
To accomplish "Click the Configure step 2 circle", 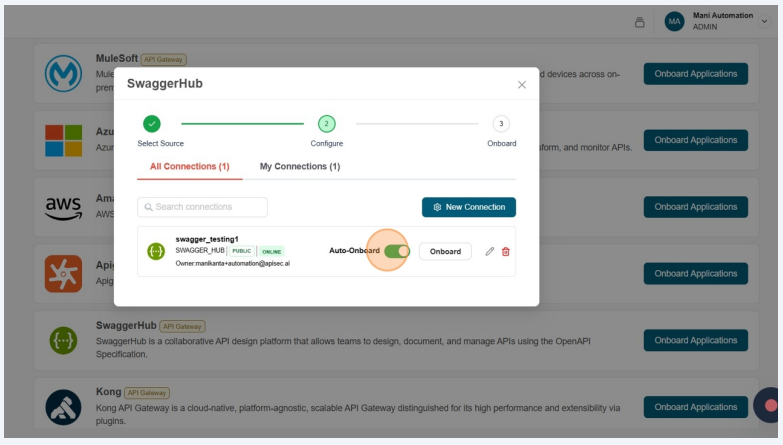I will (326, 124).
